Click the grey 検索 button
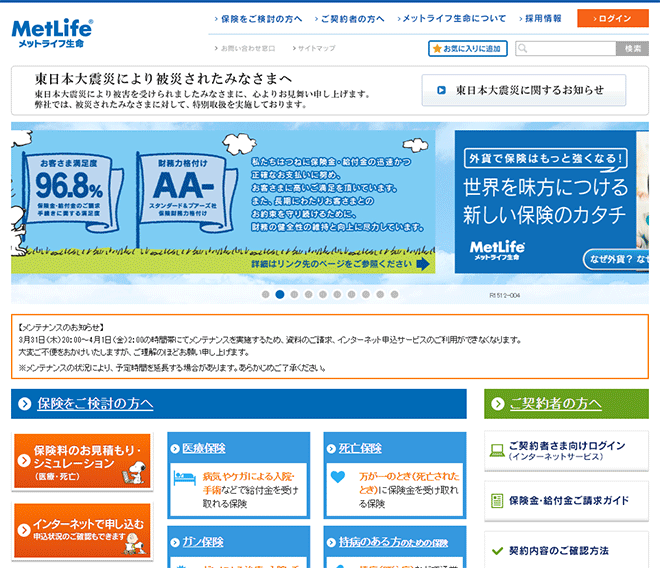660x568 pixels. pos(632,48)
